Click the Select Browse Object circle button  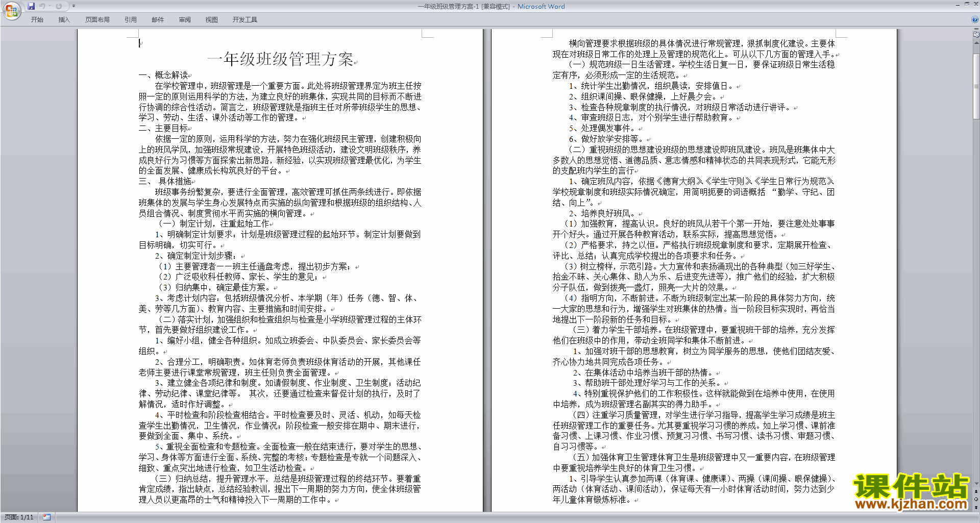tap(976, 499)
